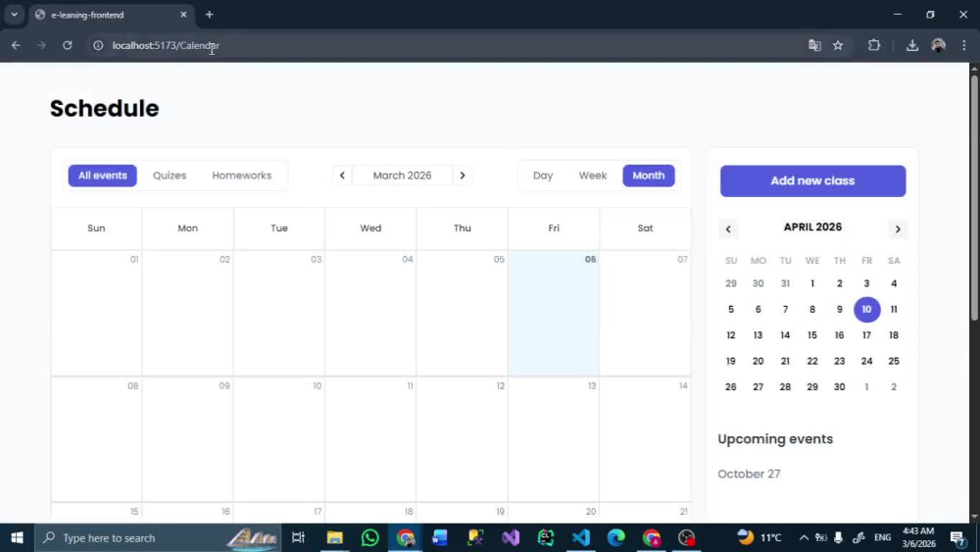Viewport: 980px width, 552px height.
Task: Select April 30 in mini calendar
Action: click(x=840, y=387)
